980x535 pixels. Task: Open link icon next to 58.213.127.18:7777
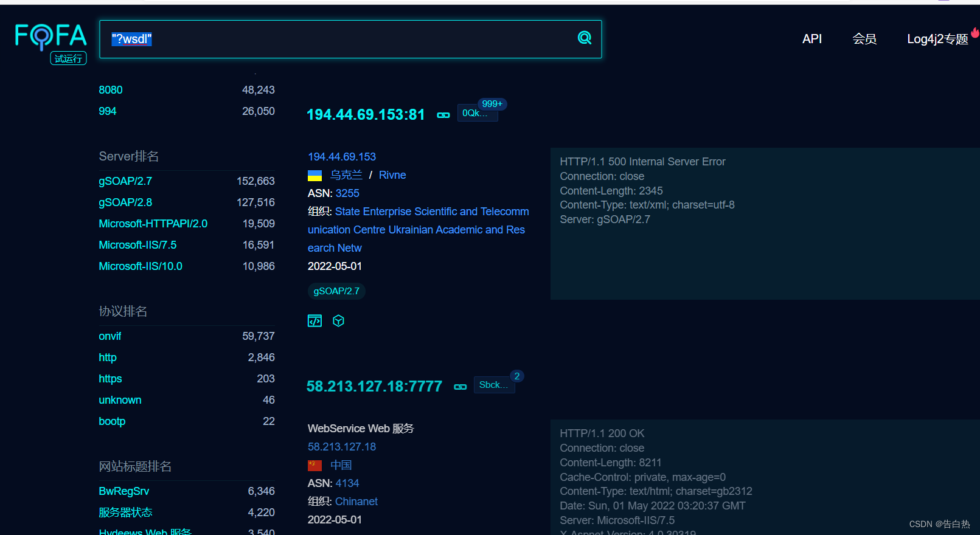(460, 387)
